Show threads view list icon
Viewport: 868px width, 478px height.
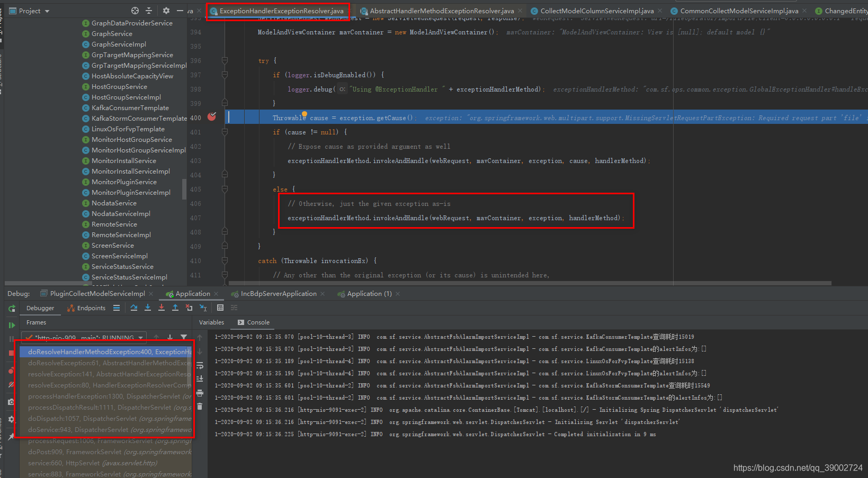point(117,308)
